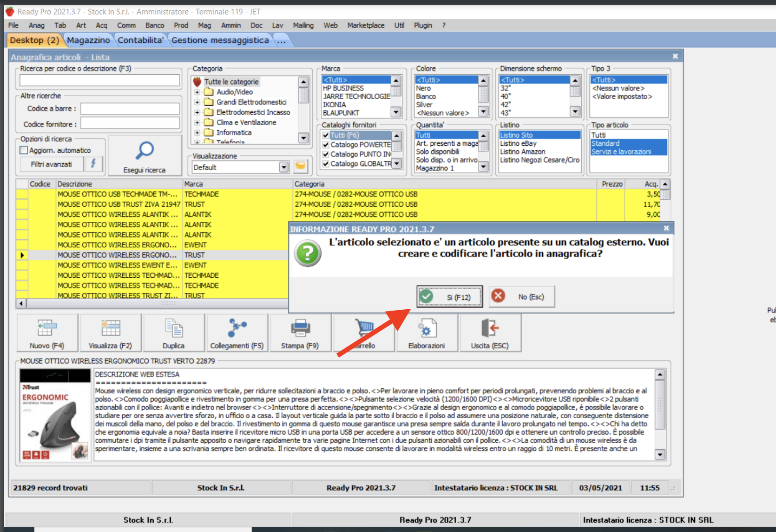This screenshot has width=776, height=532.
Task: Switch to Gestione messaggistica tab
Action: [x=220, y=40]
